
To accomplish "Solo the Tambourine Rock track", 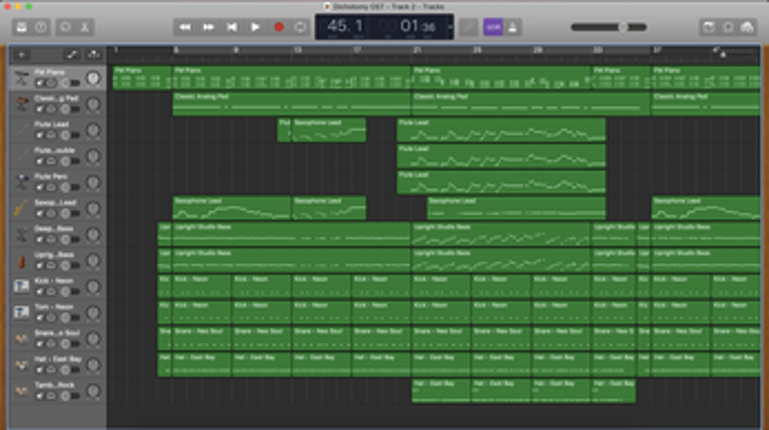I will tap(51, 396).
